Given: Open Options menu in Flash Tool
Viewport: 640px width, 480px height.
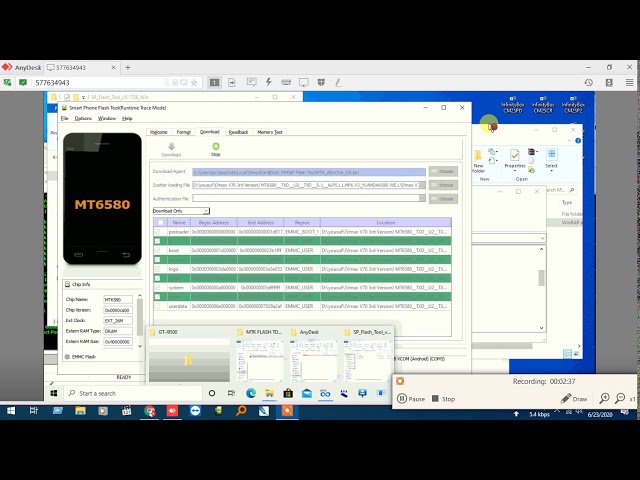Looking at the screenshot, I should (83, 118).
